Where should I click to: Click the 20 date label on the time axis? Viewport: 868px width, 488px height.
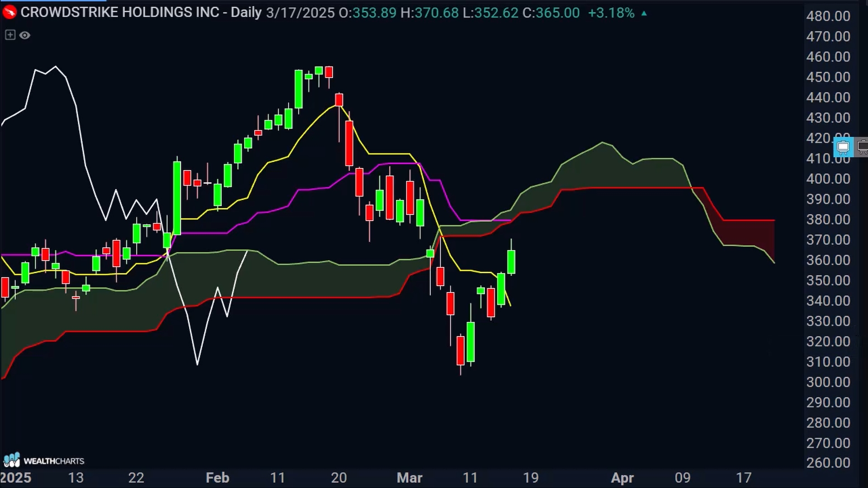point(339,478)
